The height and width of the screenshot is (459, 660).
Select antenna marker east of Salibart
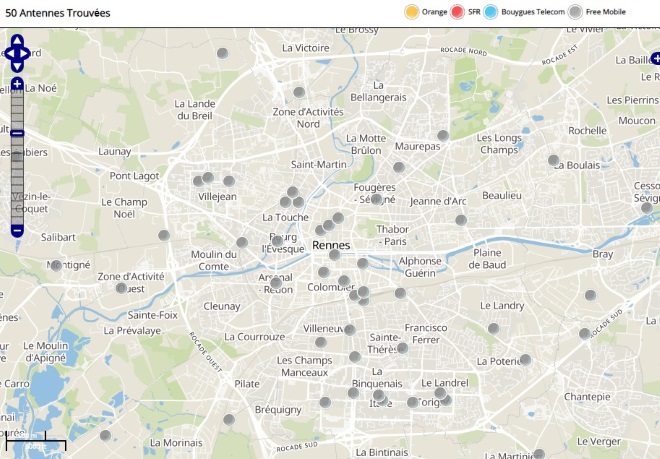pyautogui.click(x=164, y=235)
